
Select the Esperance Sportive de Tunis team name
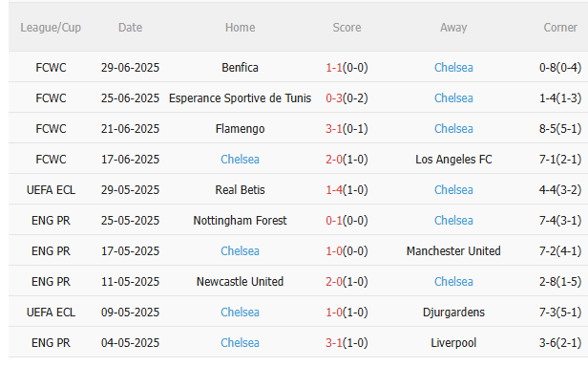240,98
